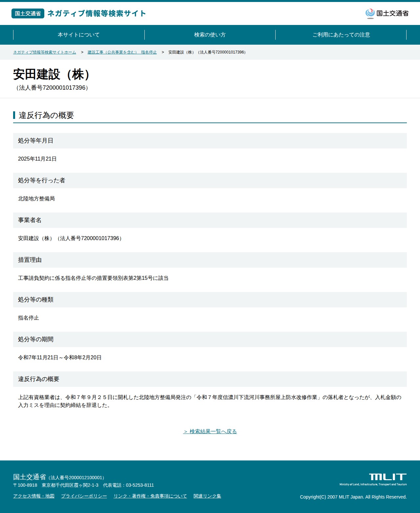Open the 検索の使い方 menu item
Viewport: 420px width, 513px height.
(210, 35)
